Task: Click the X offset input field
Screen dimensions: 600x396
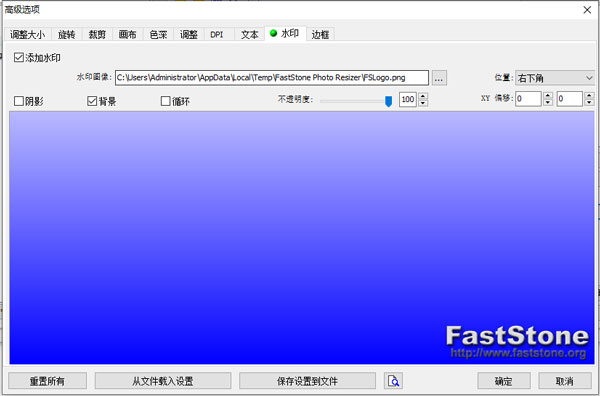Action: pos(528,99)
